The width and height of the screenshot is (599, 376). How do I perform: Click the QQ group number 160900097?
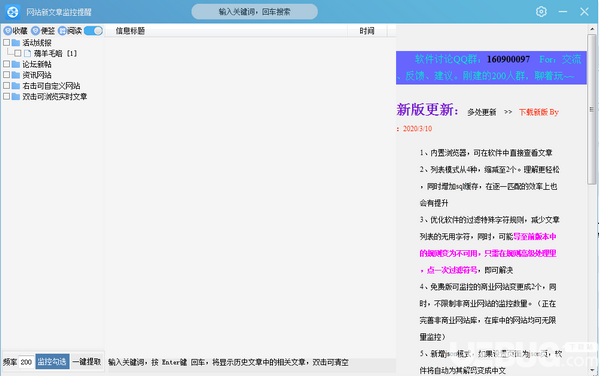pos(508,59)
